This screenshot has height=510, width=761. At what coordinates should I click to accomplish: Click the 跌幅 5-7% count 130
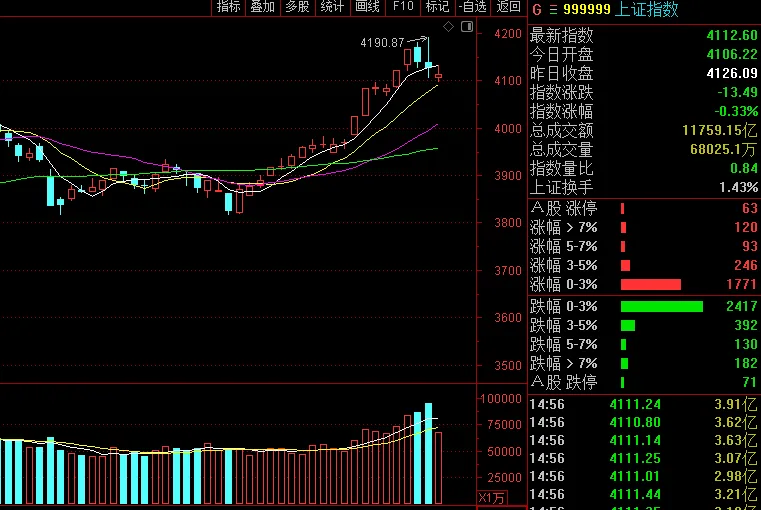point(745,345)
